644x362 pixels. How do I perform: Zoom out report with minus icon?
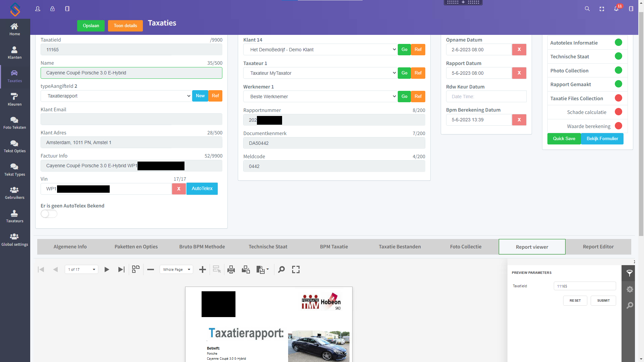(151, 269)
